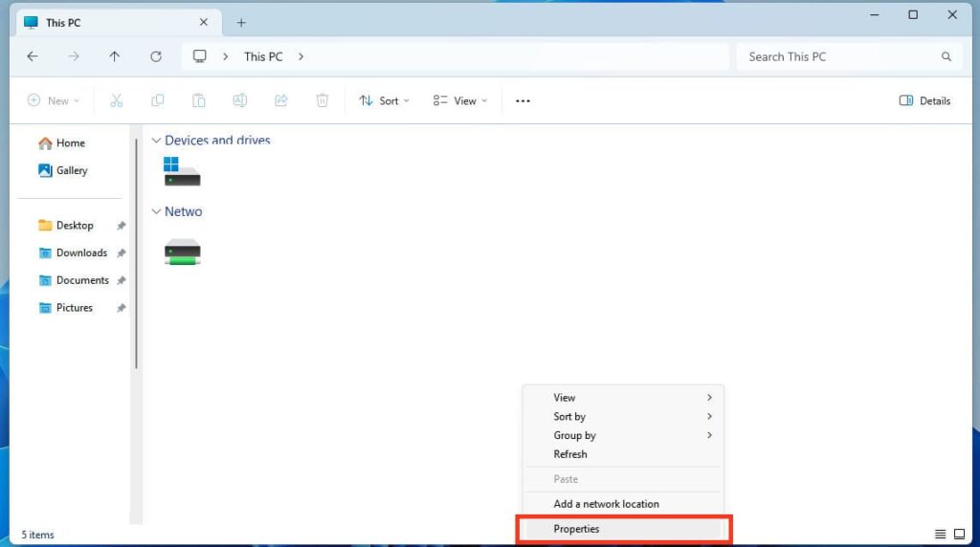Open the Sort dropdown menu

[384, 100]
